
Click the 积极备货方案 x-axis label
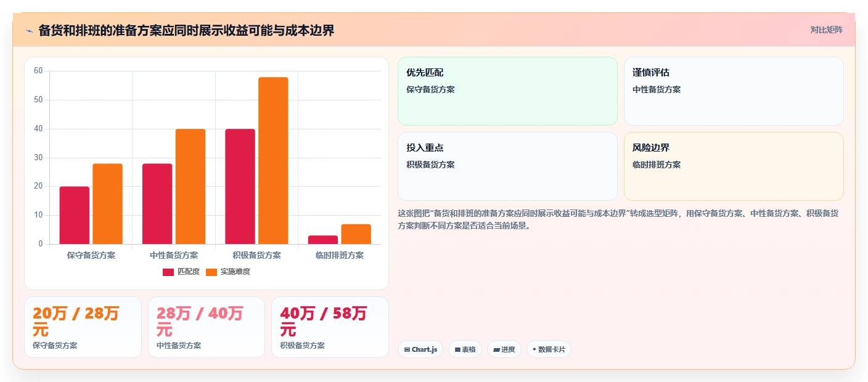tap(256, 255)
